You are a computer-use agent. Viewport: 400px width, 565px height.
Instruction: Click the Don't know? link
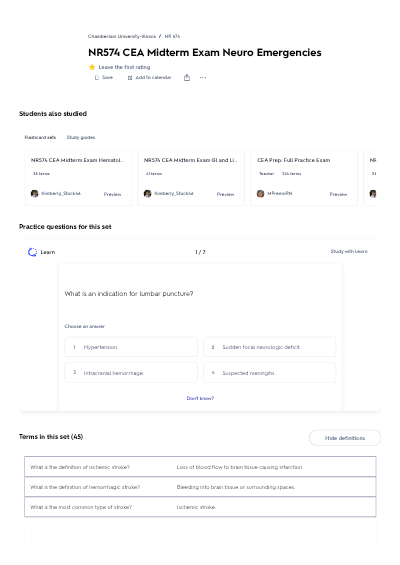click(x=200, y=398)
